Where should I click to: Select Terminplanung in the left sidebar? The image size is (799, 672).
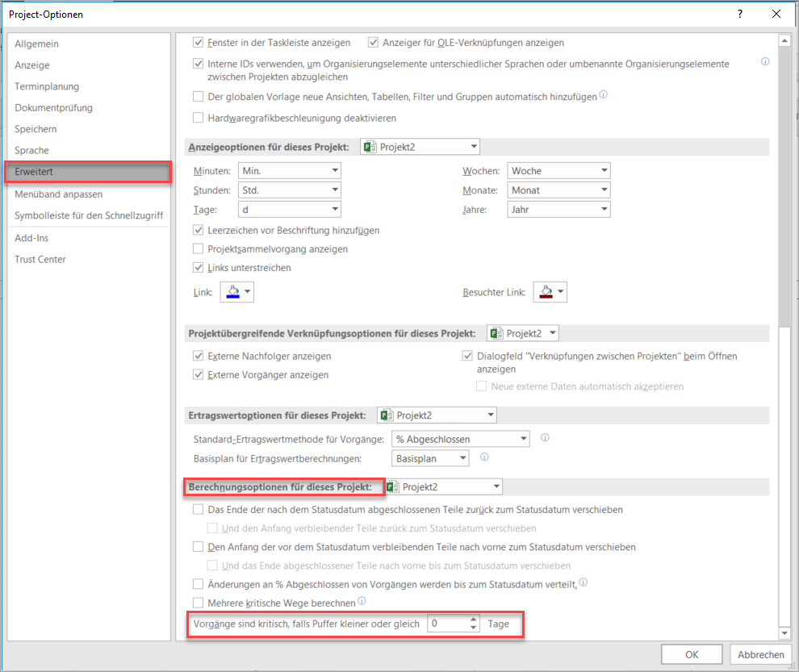pos(47,86)
